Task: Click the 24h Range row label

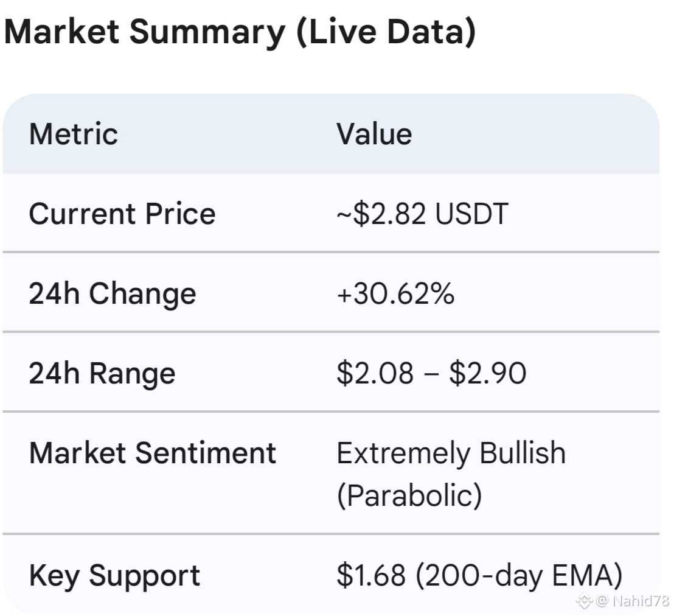Action: pyautogui.click(x=102, y=373)
